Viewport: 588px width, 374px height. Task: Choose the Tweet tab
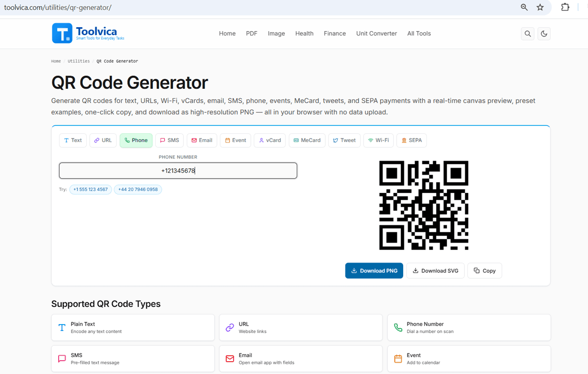tap(345, 141)
